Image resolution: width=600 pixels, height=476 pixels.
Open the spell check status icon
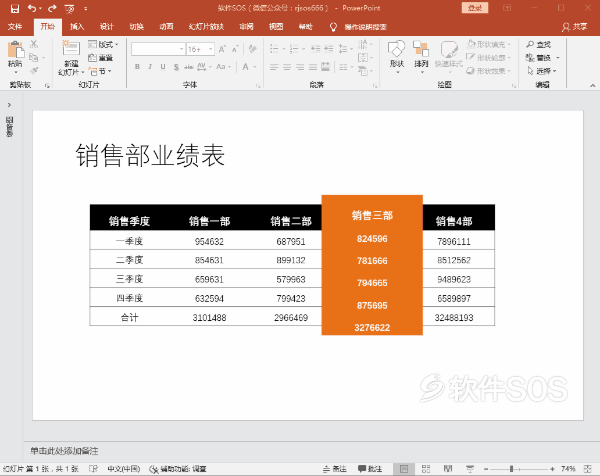pos(93,469)
